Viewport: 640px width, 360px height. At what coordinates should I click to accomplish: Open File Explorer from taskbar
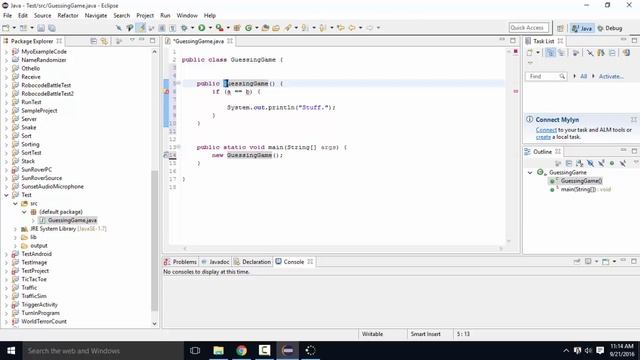click(218, 351)
